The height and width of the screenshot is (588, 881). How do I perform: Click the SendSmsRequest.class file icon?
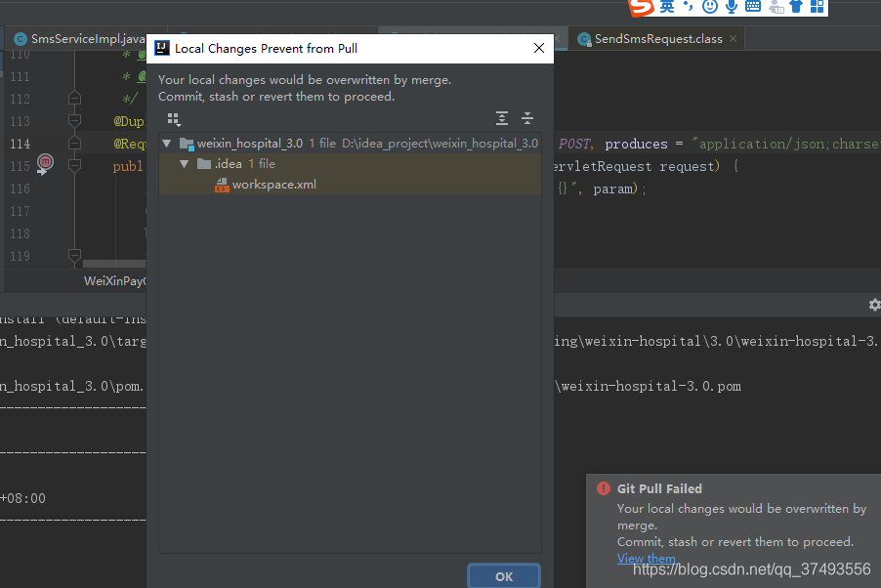[584, 39]
